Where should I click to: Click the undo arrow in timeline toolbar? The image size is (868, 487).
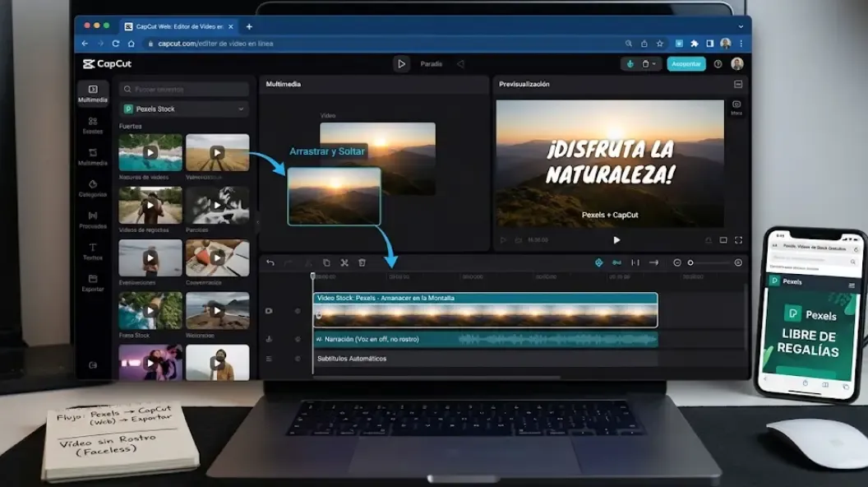tap(270, 262)
